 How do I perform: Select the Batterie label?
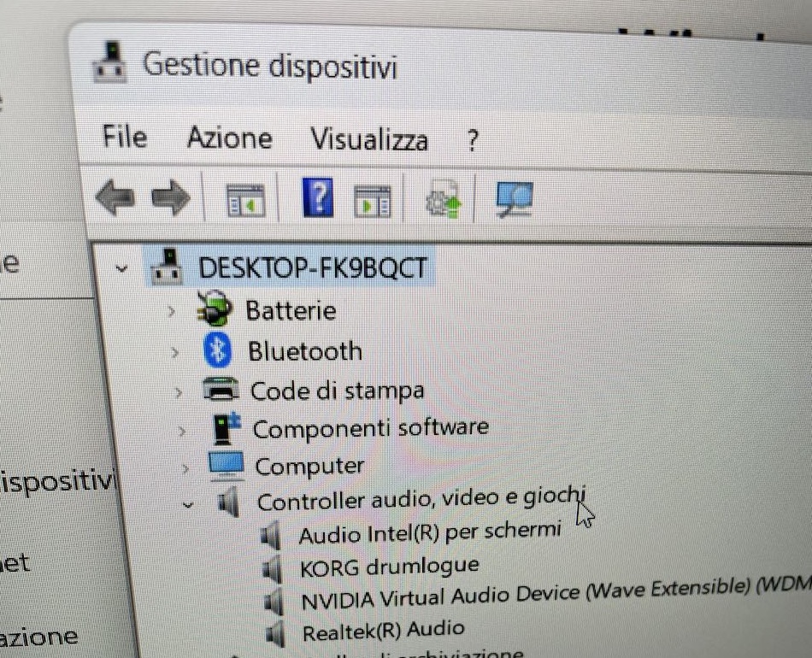click(x=291, y=310)
